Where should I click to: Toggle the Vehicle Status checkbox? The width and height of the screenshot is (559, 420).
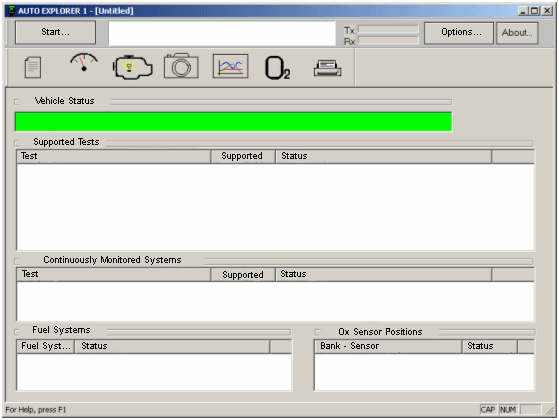click(x=17, y=102)
